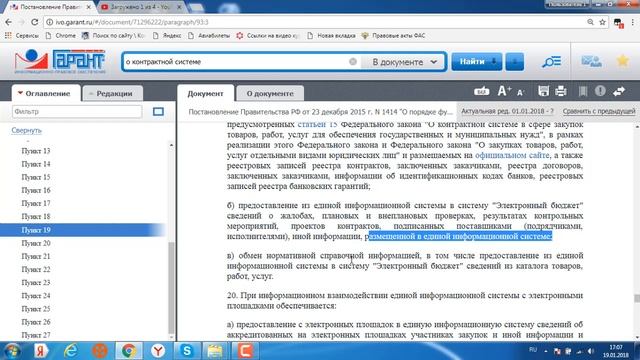Click the RU language indicator in tray
Viewport: 640px width, 360px height.
[533, 350]
